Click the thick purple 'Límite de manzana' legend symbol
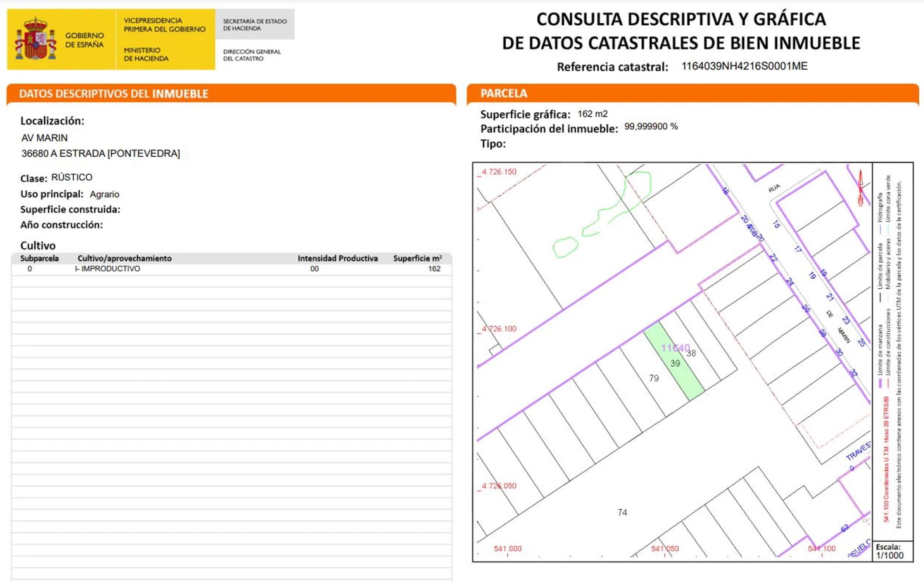The width and height of the screenshot is (924, 582). point(880,383)
